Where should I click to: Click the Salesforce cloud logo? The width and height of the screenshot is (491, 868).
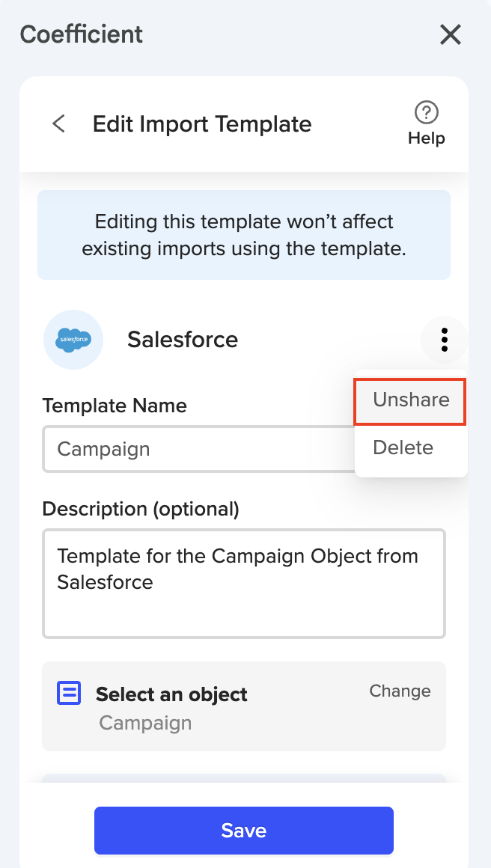[x=73, y=340]
